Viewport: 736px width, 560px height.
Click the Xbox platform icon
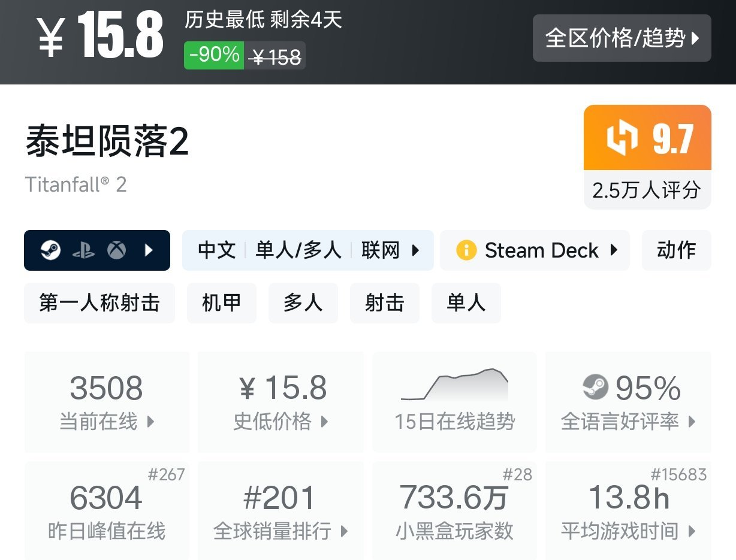coord(117,250)
